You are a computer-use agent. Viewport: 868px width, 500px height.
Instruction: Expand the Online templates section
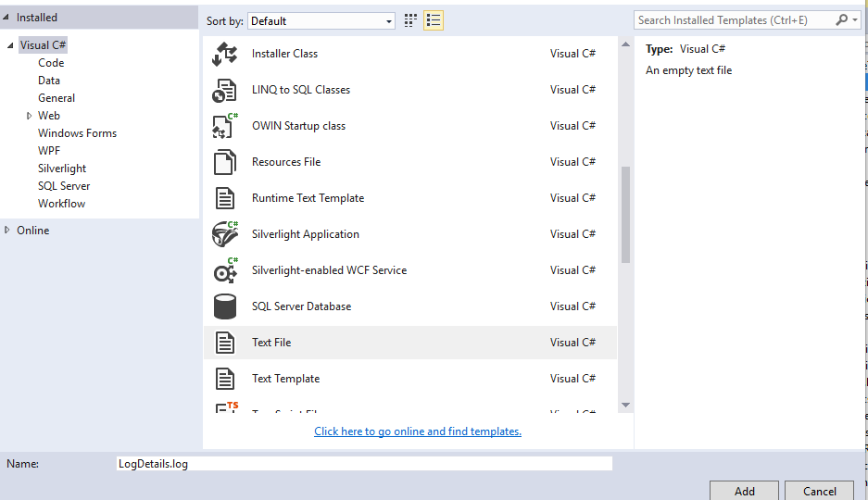click(8, 231)
